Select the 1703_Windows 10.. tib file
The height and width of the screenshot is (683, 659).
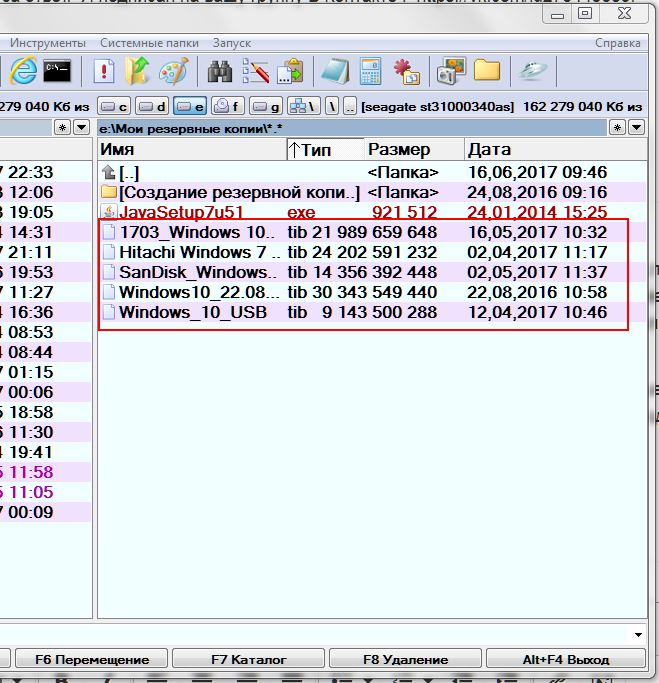(x=372, y=232)
